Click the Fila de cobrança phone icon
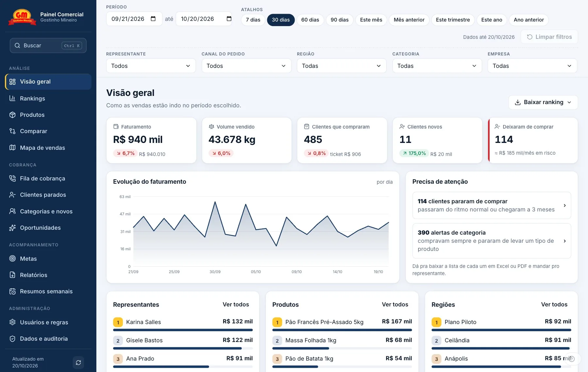588x372 pixels. pyautogui.click(x=12, y=178)
